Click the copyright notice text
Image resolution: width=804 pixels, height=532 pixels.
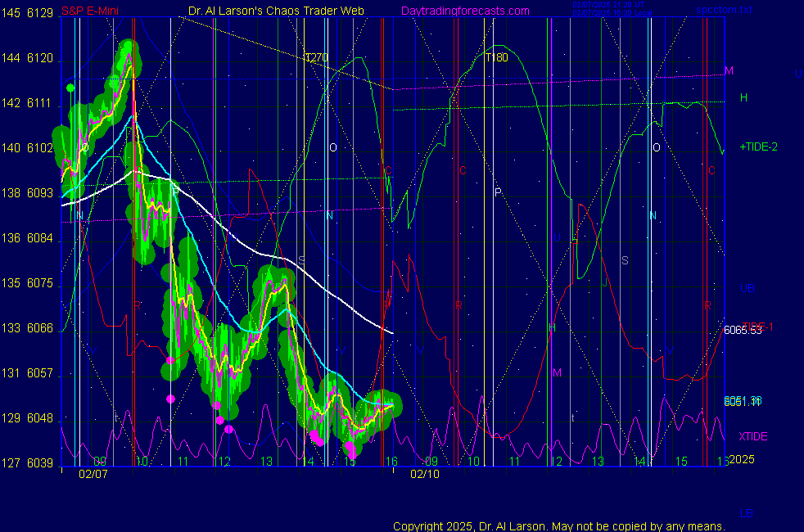click(x=558, y=525)
